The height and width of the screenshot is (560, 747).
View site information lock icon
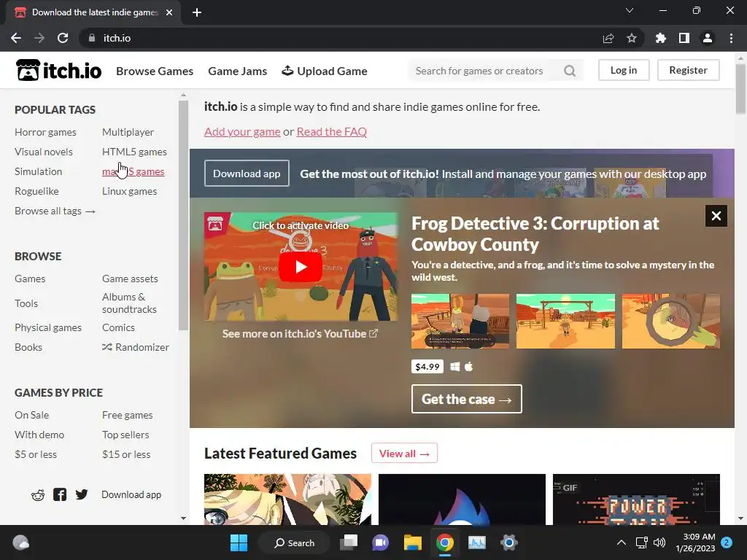point(92,38)
